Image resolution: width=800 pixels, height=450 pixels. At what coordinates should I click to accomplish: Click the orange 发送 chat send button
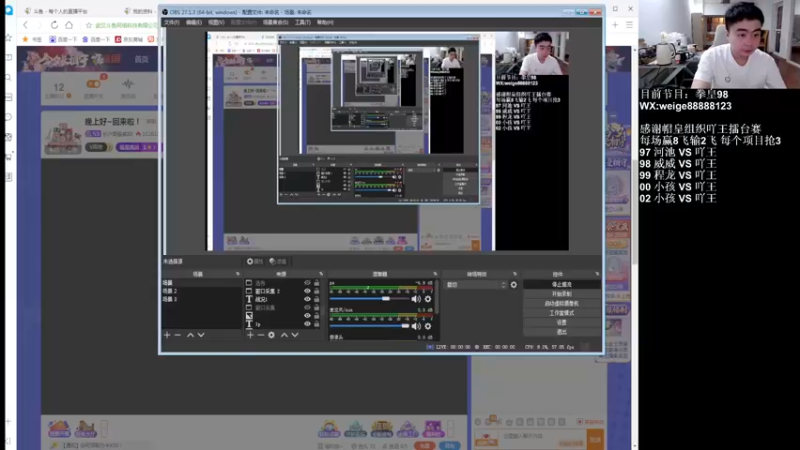click(x=596, y=439)
